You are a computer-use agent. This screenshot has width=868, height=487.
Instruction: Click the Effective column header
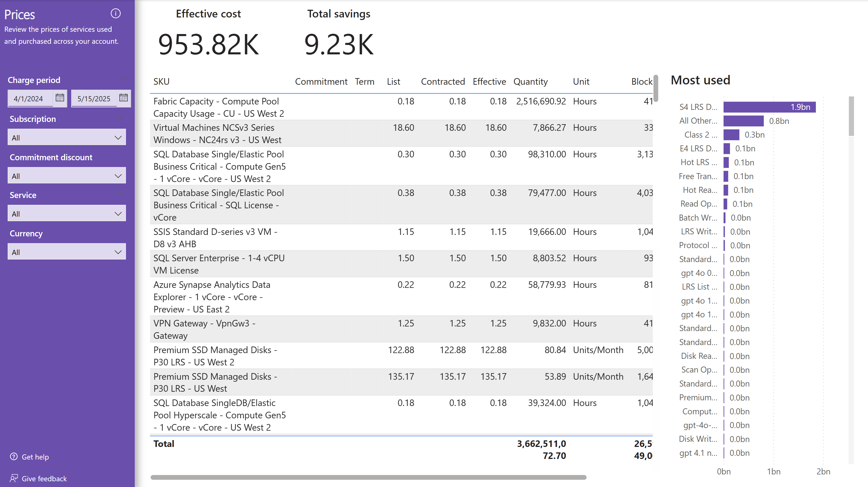point(489,82)
